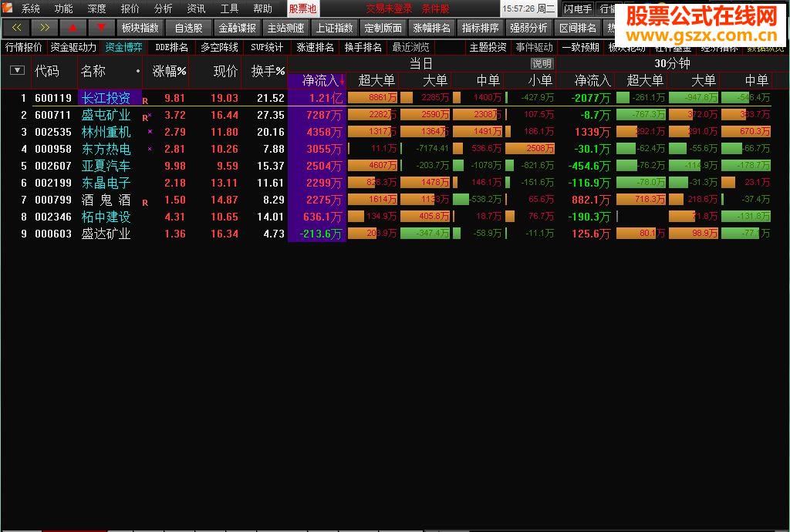
Task: Select the 林州重机 stock name
Action: [x=106, y=132]
